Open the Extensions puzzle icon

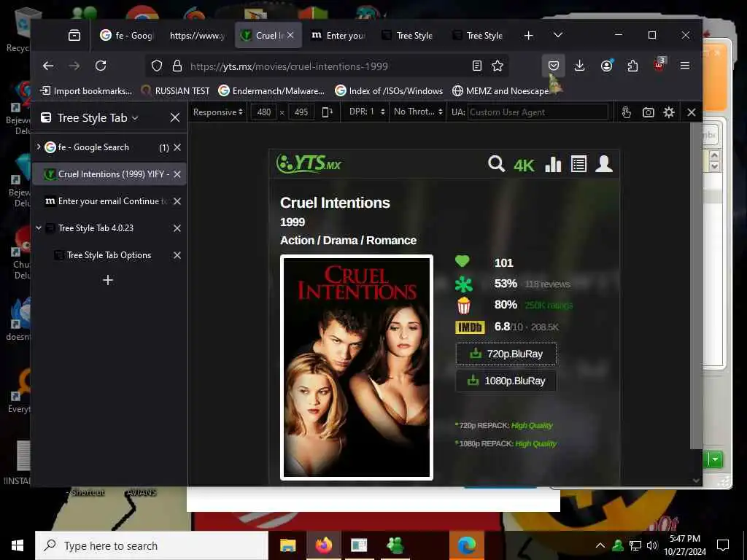pos(632,66)
